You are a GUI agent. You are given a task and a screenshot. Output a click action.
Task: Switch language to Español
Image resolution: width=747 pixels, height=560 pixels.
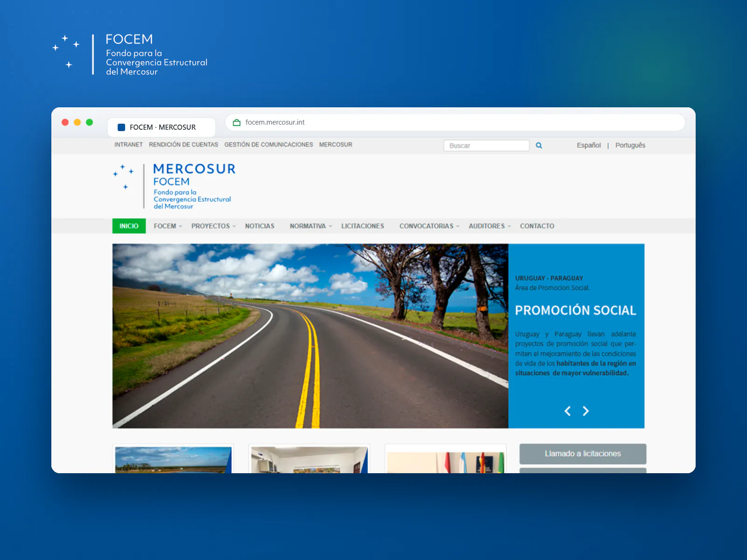(589, 145)
